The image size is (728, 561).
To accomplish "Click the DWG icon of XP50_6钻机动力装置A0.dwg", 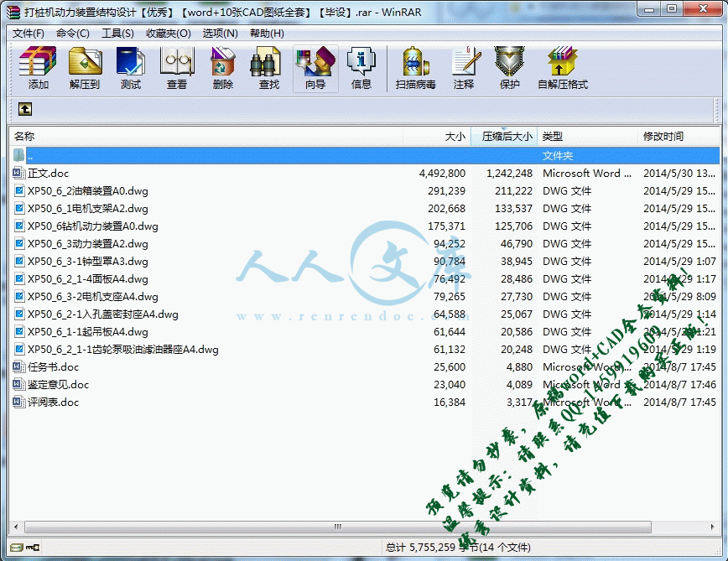I will (x=19, y=226).
